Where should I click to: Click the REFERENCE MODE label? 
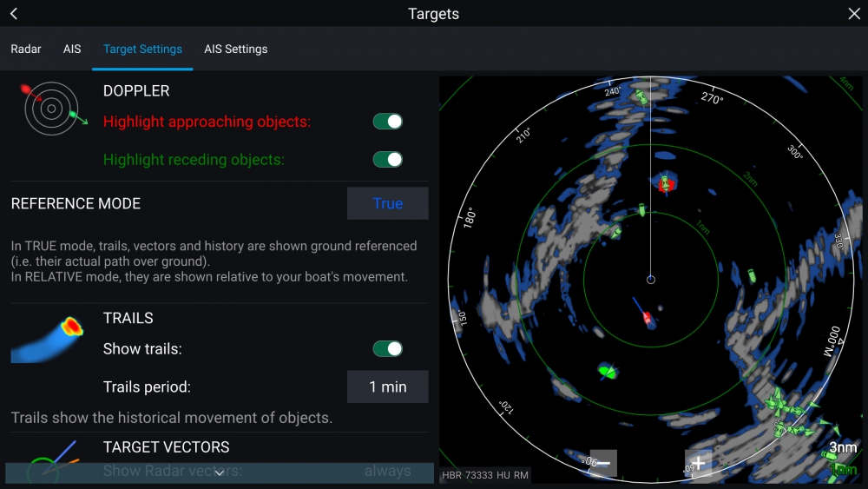click(76, 203)
